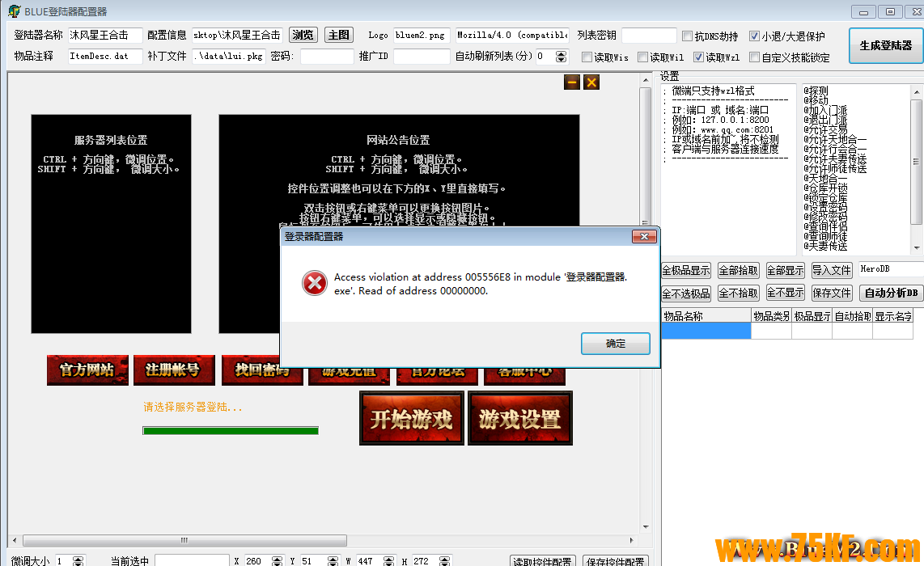Click the 物品类别 column header
Image resolution: width=924 pixels, height=566 pixels.
[771, 316]
